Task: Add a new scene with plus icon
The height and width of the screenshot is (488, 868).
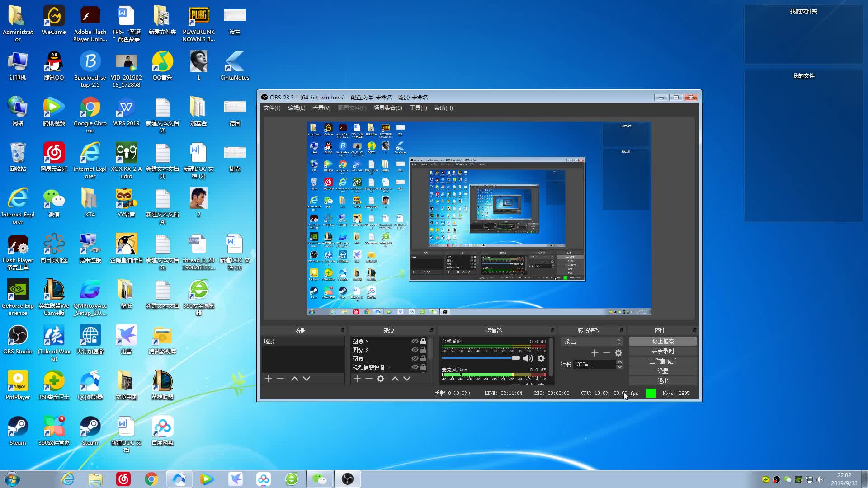Action: tap(269, 379)
